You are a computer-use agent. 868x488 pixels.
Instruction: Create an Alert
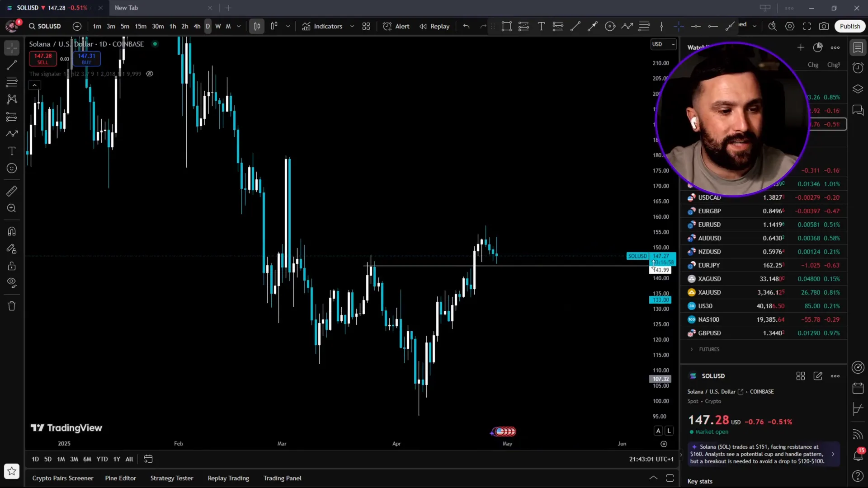tap(396, 26)
